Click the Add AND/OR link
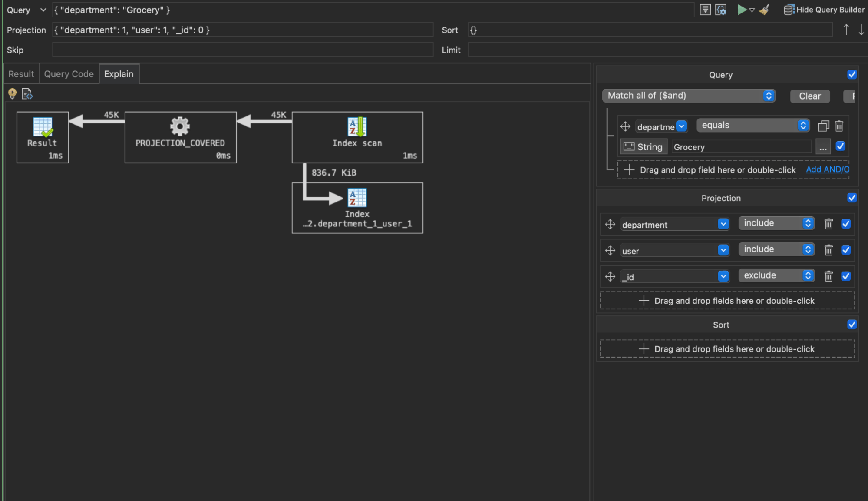Image resolution: width=868 pixels, height=501 pixels. 827,169
